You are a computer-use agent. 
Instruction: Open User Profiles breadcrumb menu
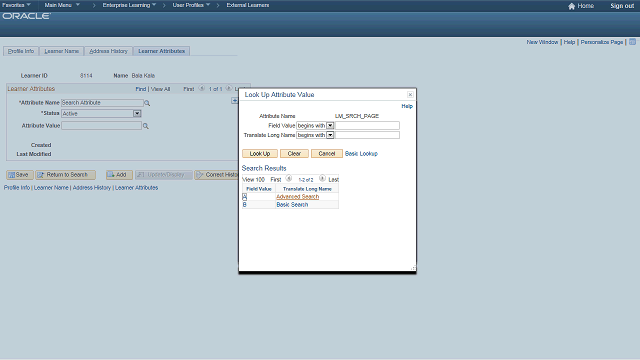pos(191,5)
